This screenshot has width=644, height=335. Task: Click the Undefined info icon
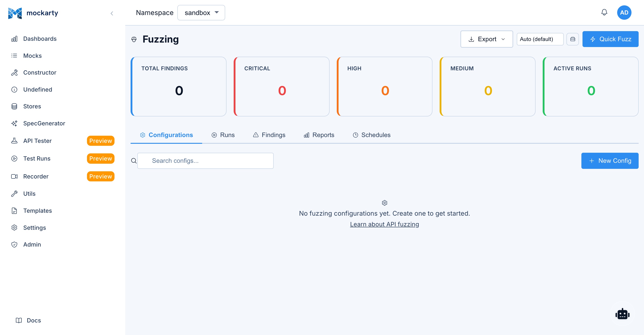[x=14, y=89]
